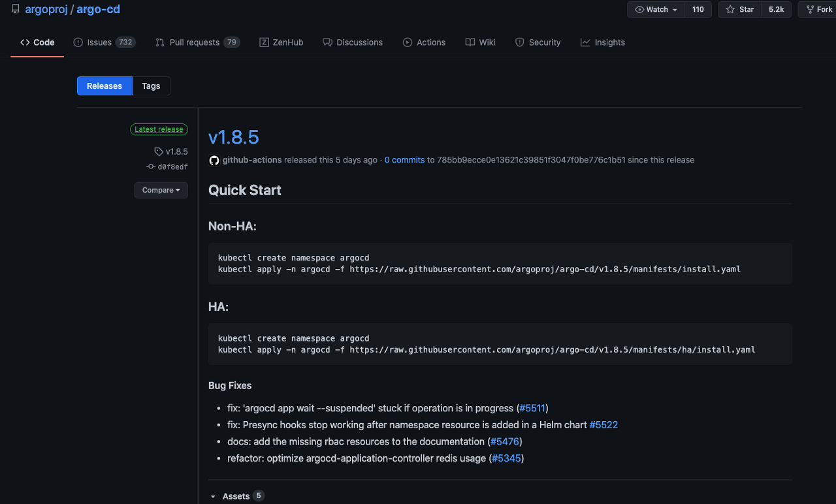Switch to the Code tab
Image resolution: width=836 pixels, height=504 pixels.
click(37, 42)
